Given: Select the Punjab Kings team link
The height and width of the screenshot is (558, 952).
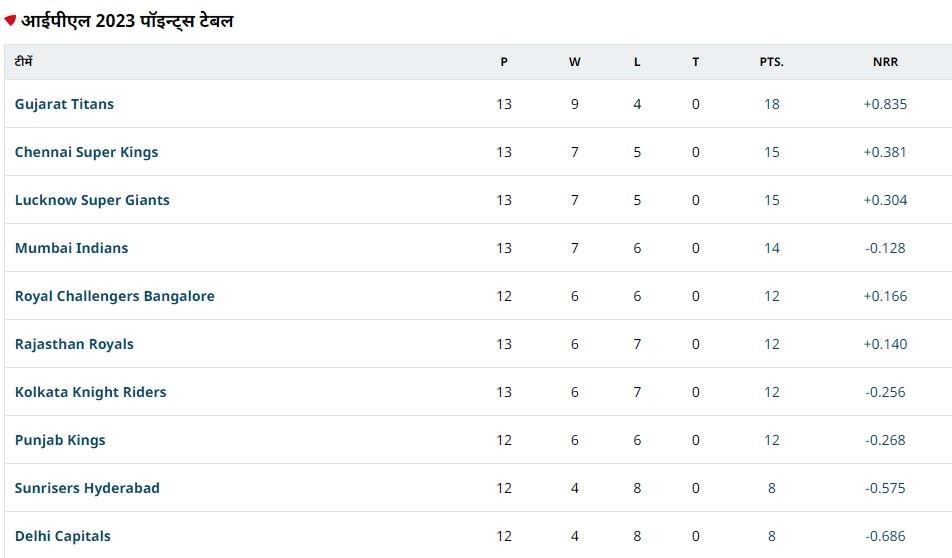Looking at the screenshot, I should (x=60, y=440).
